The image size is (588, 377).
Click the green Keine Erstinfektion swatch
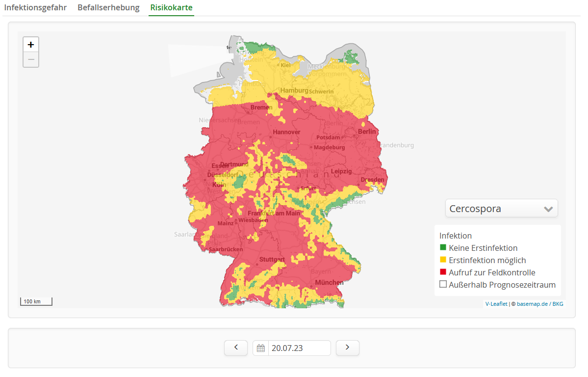[443, 248]
